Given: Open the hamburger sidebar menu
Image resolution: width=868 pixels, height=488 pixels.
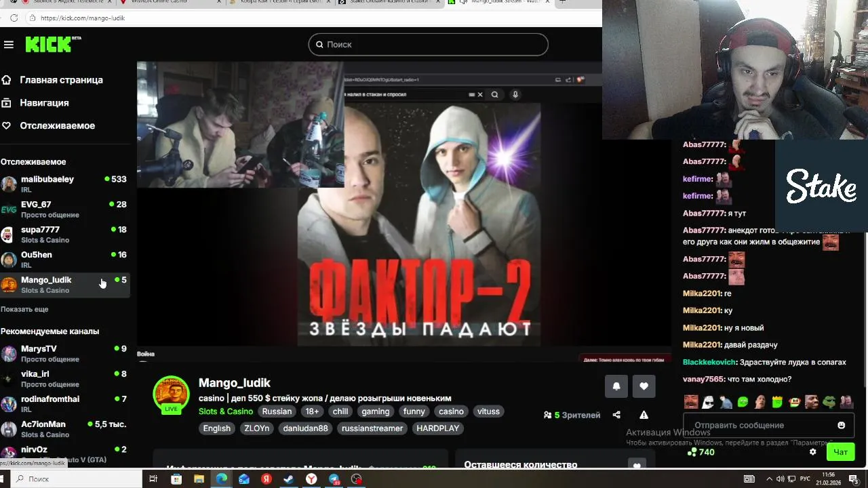Looking at the screenshot, I should (x=9, y=45).
